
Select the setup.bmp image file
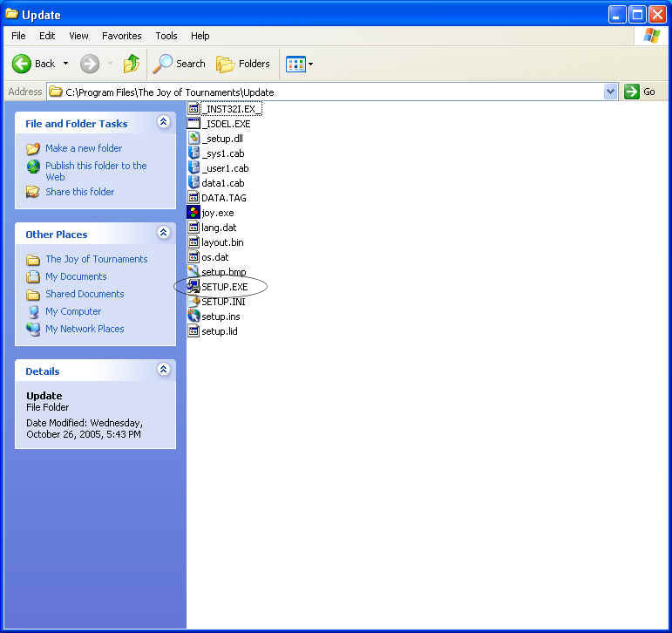[223, 272]
